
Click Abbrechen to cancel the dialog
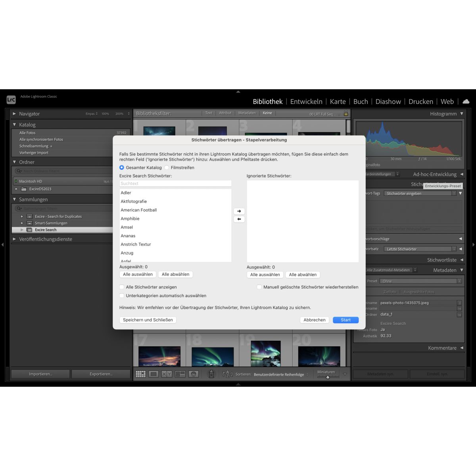point(315,320)
